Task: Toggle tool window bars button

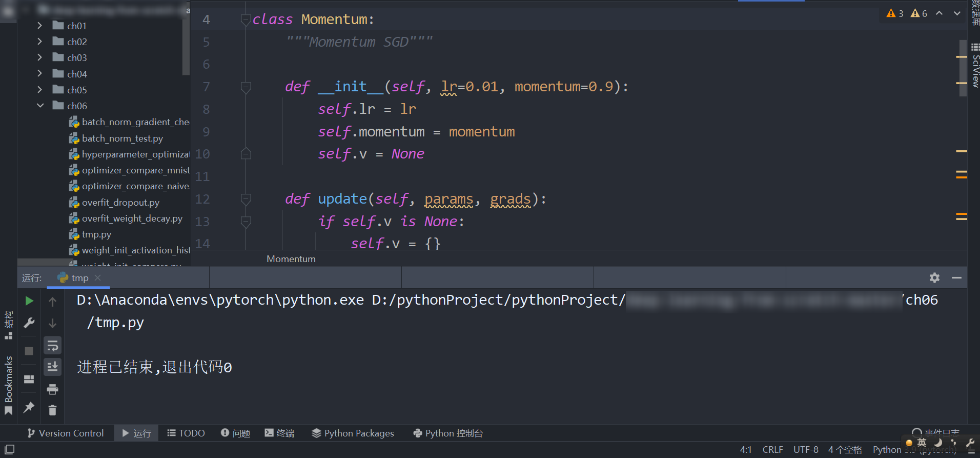Action: tap(9, 449)
